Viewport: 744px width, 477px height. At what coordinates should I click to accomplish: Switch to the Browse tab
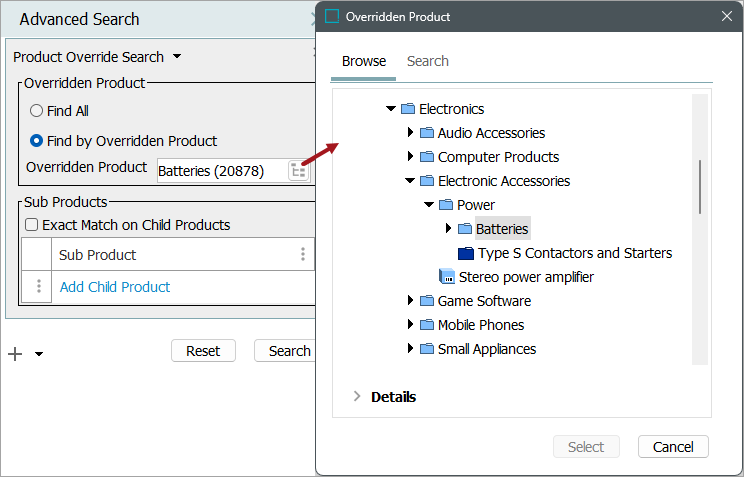pyautogui.click(x=364, y=61)
